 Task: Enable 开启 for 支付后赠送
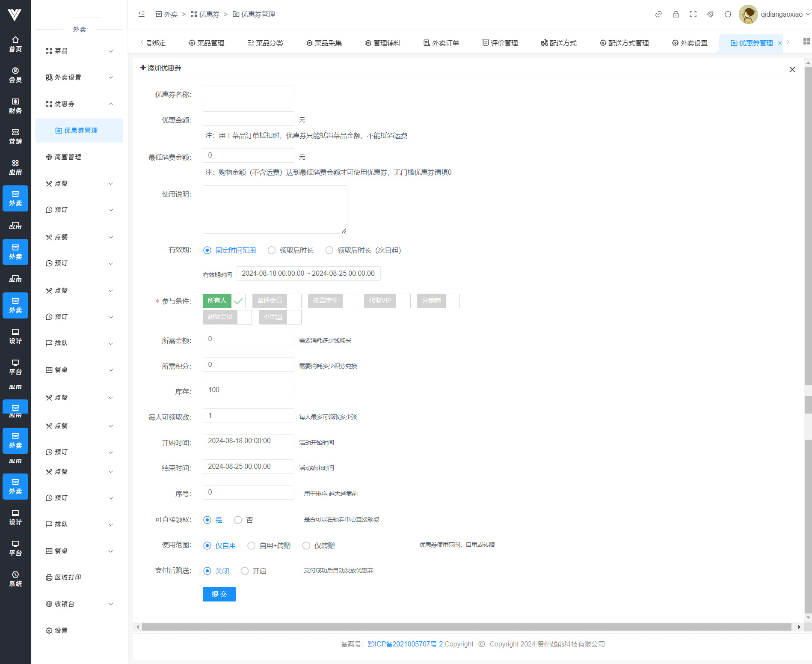pyautogui.click(x=245, y=571)
